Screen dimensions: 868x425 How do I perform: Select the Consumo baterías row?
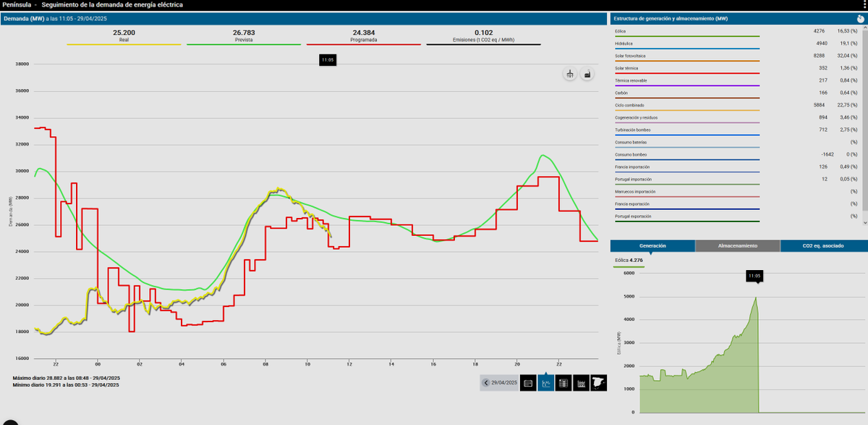[x=736, y=142]
